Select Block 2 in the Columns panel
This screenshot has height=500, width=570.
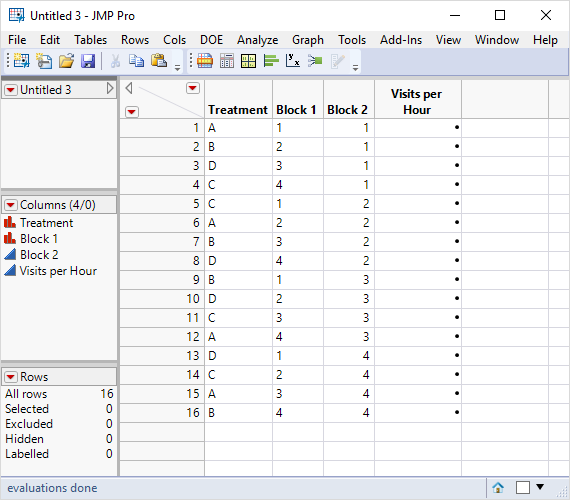(x=39, y=255)
